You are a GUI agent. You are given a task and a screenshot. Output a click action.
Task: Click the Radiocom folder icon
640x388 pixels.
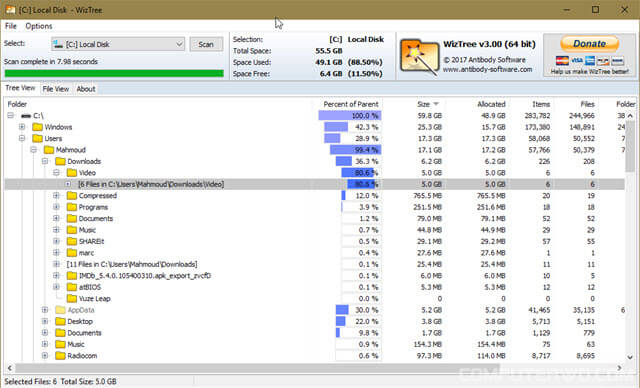(x=60, y=355)
